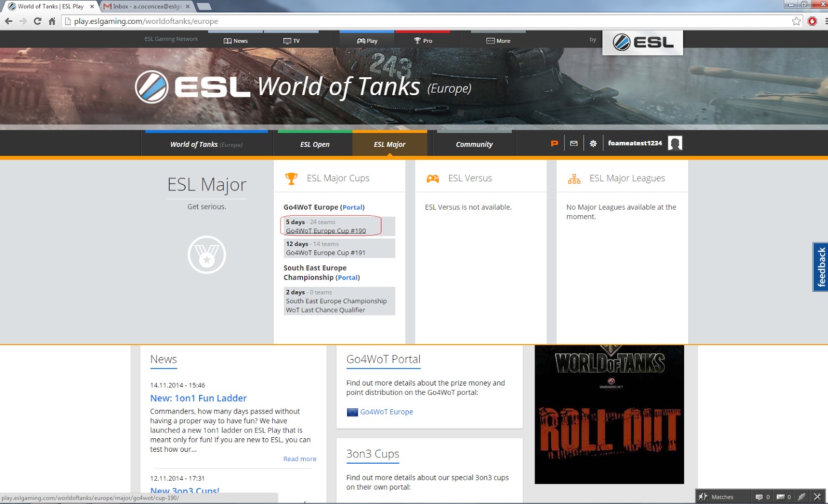The image size is (828, 504).
Task: Click the ESL logo in top right
Action: pos(643,42)
